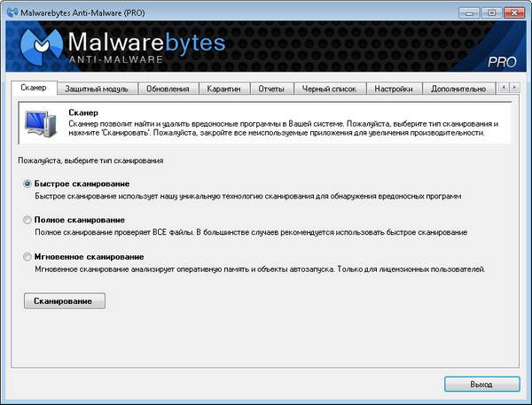
Task: Select the Дополнительно tab
Action: click(x=458, y=89)
